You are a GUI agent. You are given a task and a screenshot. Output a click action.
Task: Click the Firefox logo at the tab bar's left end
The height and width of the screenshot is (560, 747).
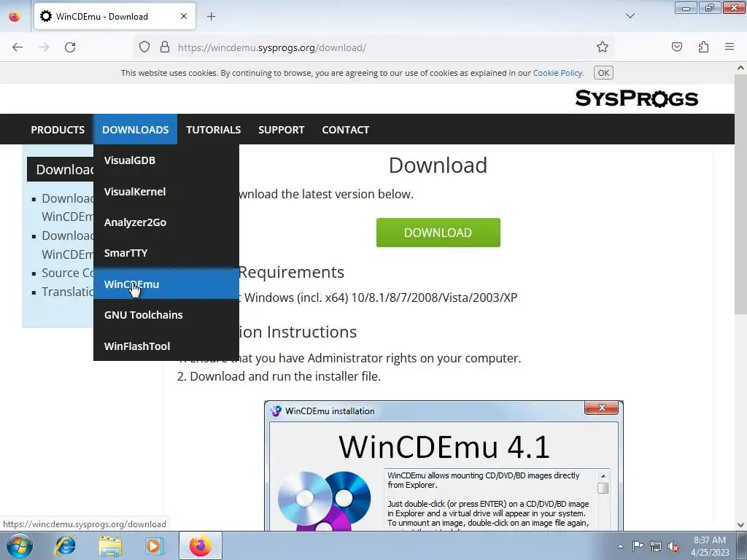(x=15, y=16)
